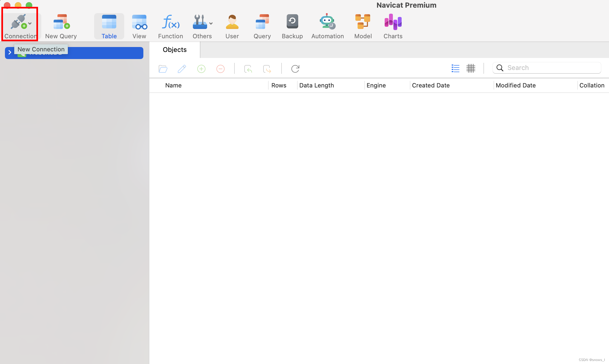Focus the Search field

click(547, 68)
